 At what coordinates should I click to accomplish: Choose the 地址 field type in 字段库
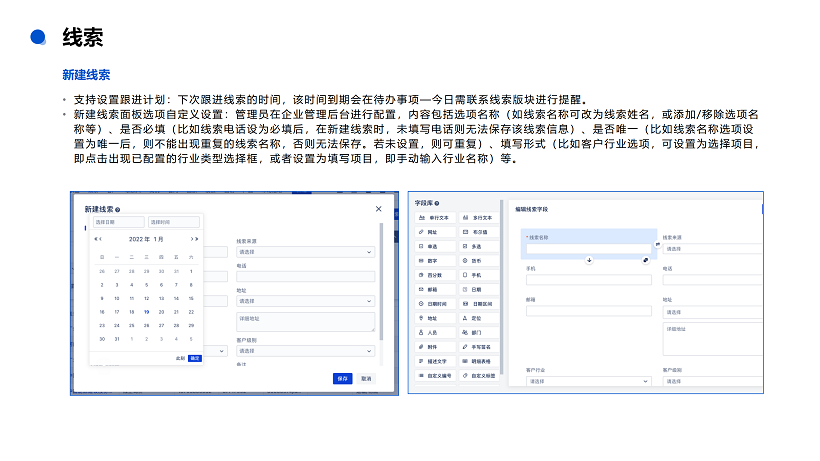coord(435,318)
